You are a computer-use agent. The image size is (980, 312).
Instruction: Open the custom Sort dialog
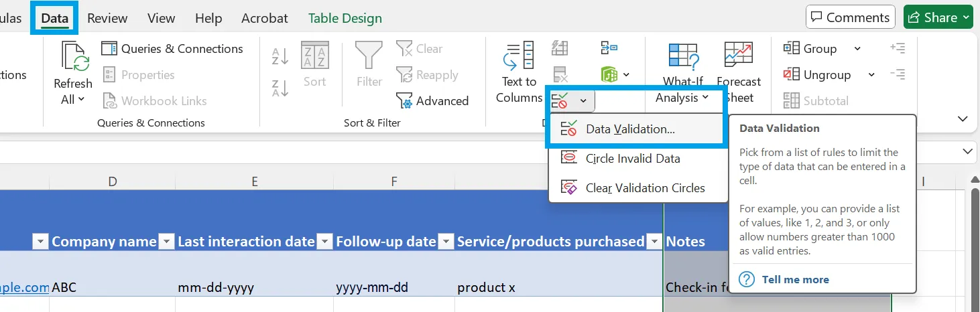314,65
